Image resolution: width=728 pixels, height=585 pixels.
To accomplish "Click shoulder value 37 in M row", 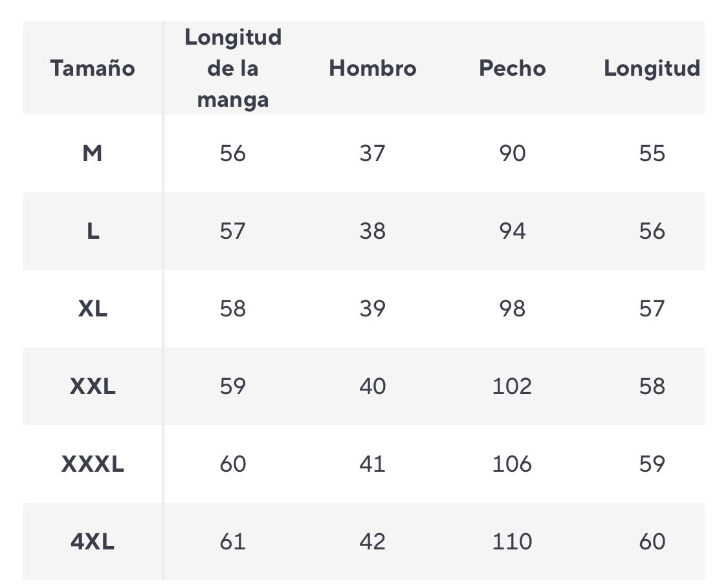I will coord(373,153).
